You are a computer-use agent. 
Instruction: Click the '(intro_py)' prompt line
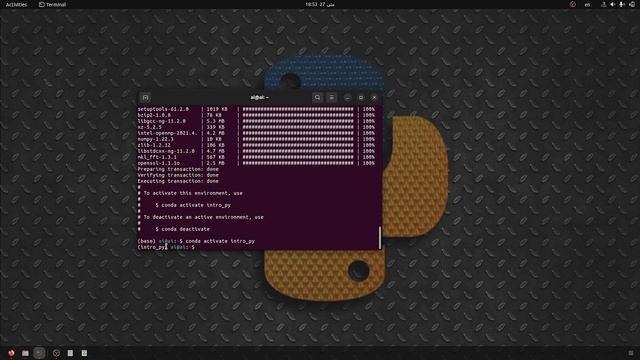pyautogui.click(x=166, y=247)
